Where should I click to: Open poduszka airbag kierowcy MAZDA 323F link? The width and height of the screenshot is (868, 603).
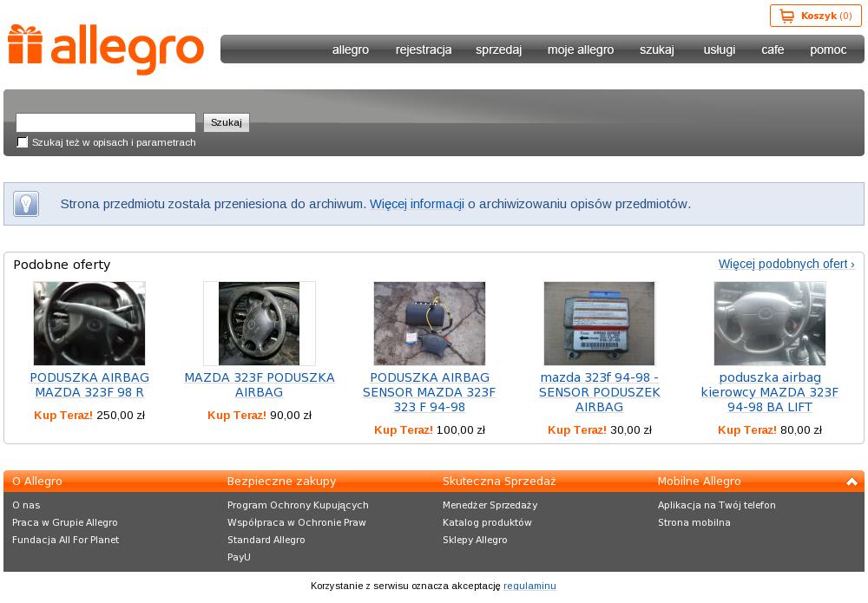pyautogui.click(x=769, y=392)
